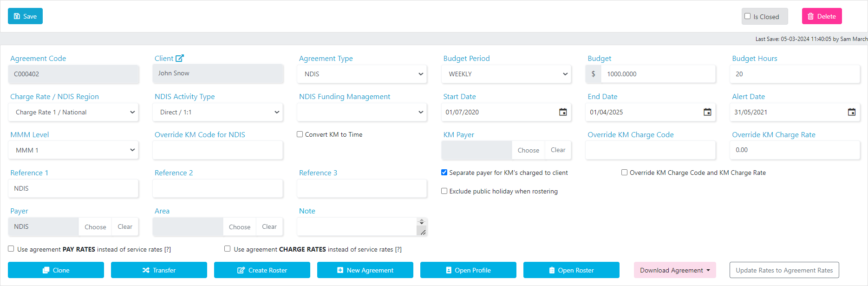Untick Separate payer for KM's charged to client
Screen dimensions: 868x286
tap(444, 173)
